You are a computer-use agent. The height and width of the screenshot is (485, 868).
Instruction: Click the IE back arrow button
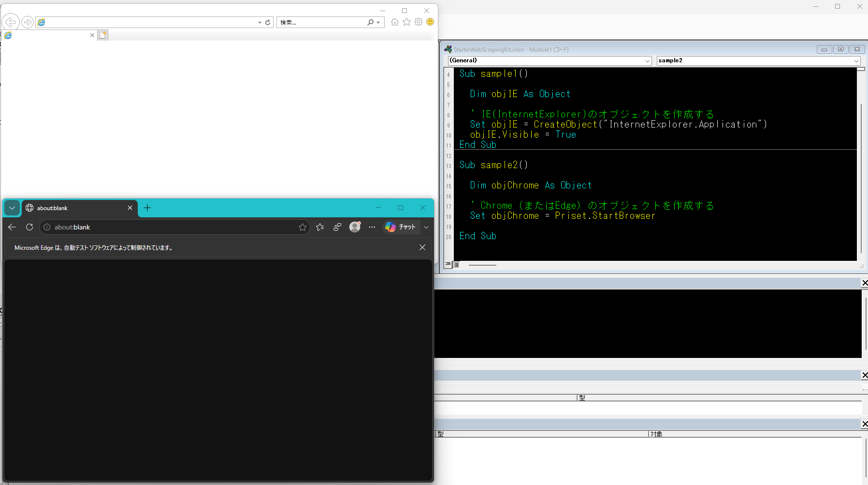11,22
